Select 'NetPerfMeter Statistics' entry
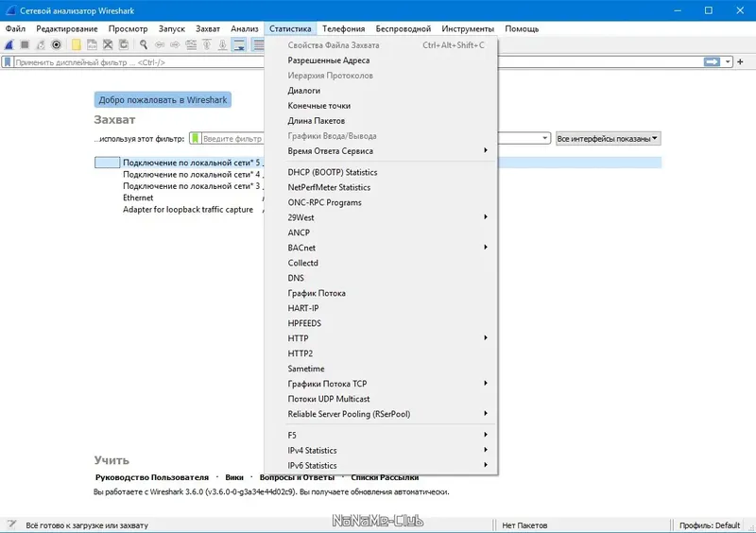Image resolution: width=756 pixels, height=533 pixels. pyautogui.click(x=381, y=187)
